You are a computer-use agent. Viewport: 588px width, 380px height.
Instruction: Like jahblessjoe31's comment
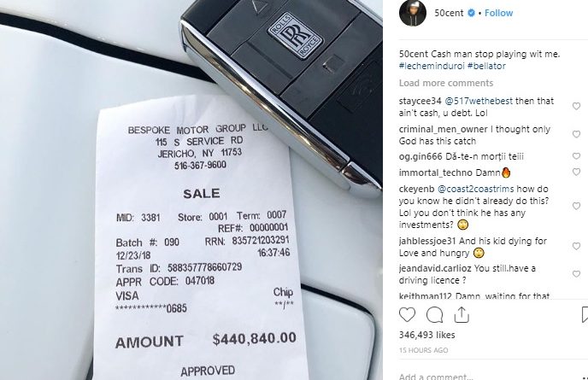(x=576, y=246)
